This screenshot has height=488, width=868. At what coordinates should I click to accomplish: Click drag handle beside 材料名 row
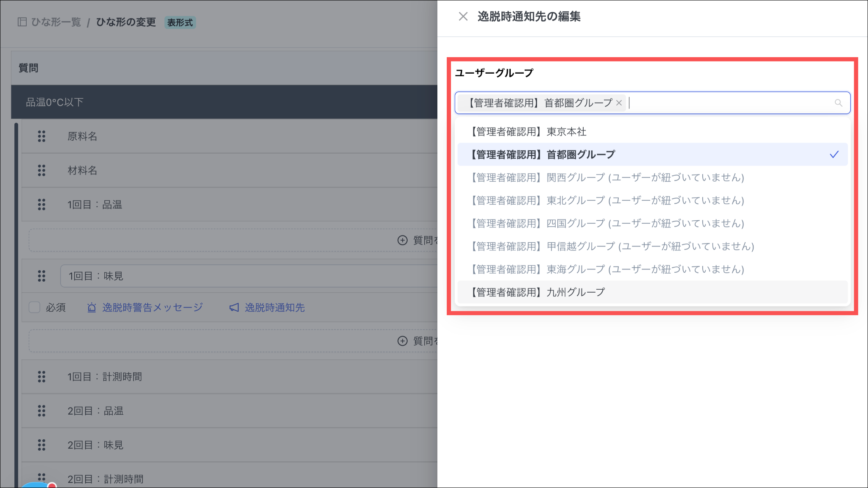click(42, 170)
